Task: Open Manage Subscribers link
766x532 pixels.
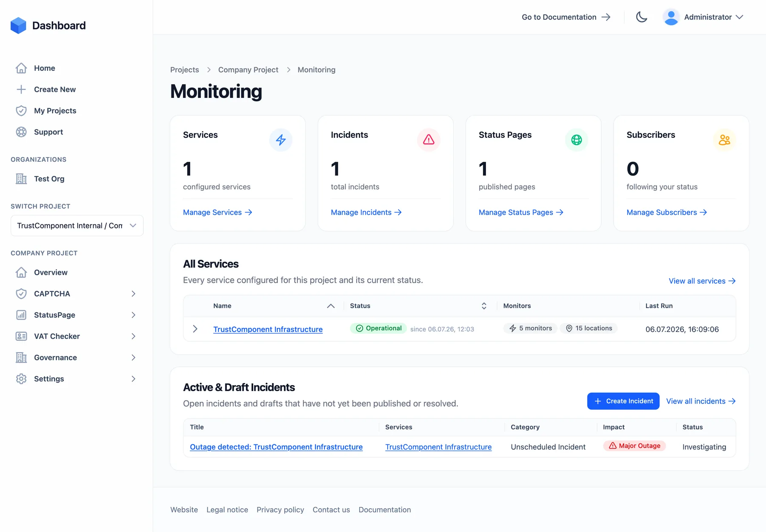Action: tap(666, 212)
